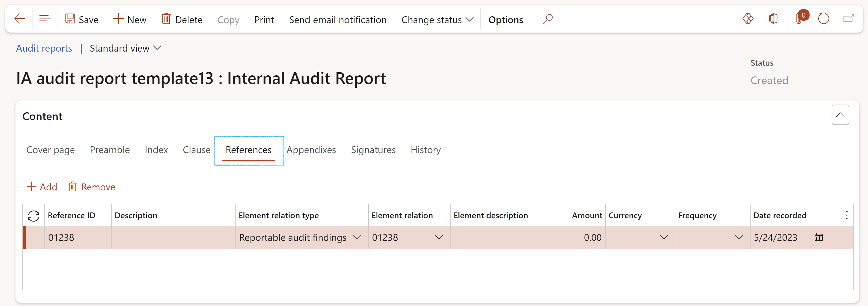Expand the Standard view selector
The width and height of the screenshot is (868, 306).
click(x=125, y=48)
